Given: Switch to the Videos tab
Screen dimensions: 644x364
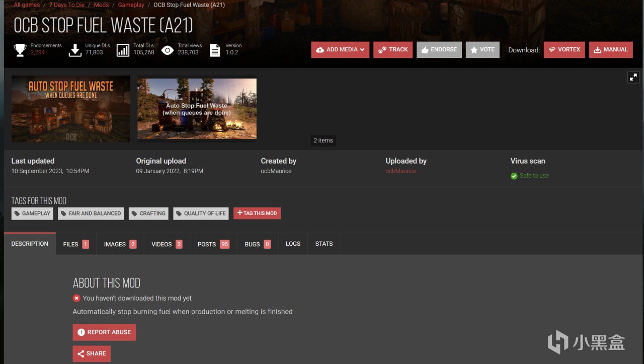Looking at the screenshot, I should [x=167, y=244].
